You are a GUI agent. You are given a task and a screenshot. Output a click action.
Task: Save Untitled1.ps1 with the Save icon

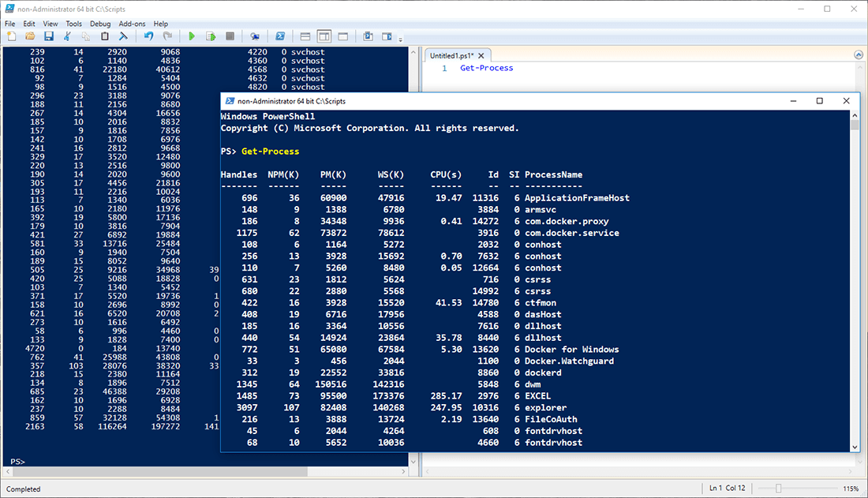click(x=50, y=36)
